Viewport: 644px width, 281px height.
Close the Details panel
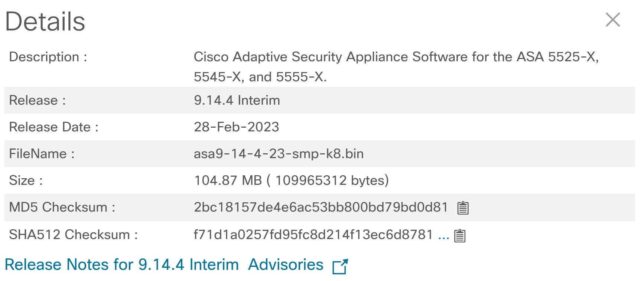coord(612,20)
